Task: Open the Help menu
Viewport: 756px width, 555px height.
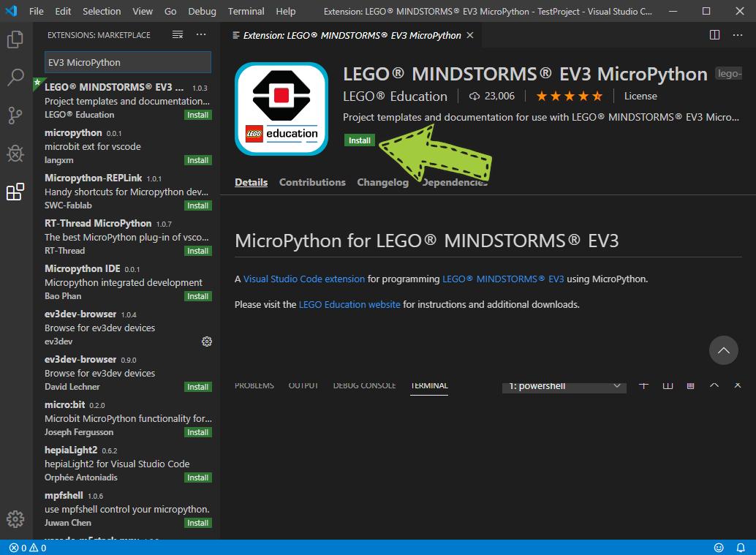Action: [285, 11]
